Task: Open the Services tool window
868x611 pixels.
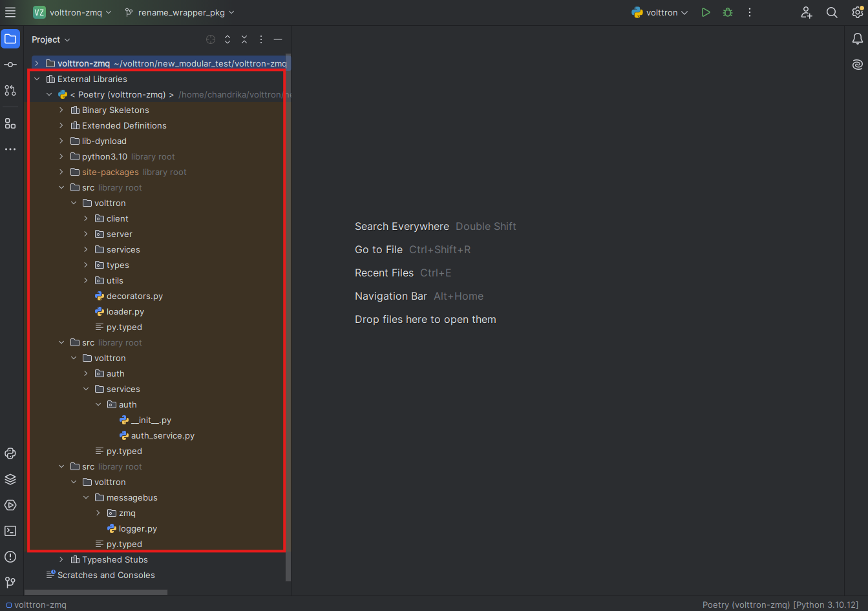Action: pos(10,505)
